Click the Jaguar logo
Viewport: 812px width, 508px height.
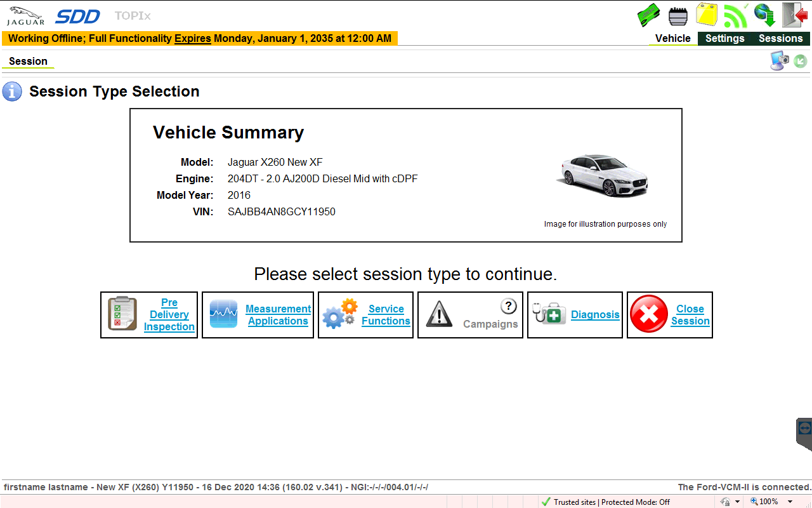pyautogui.click(x=26, y=16)
